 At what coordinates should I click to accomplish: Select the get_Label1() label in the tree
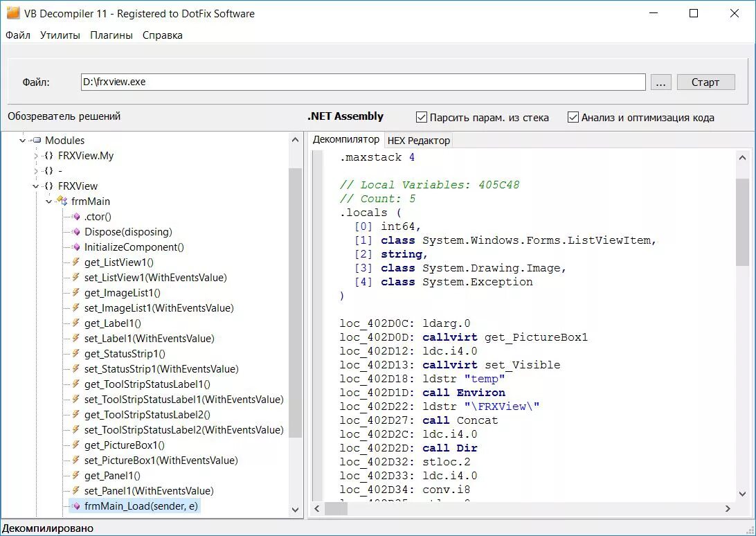point(112,323)
